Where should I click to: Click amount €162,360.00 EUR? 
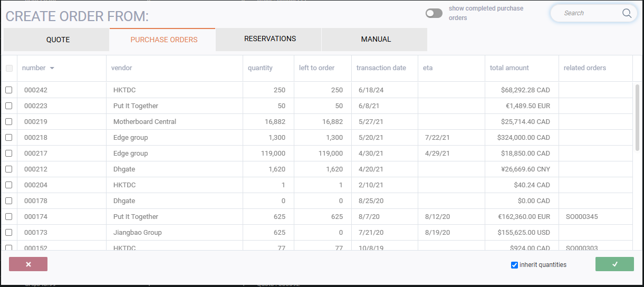coord(524,217)
